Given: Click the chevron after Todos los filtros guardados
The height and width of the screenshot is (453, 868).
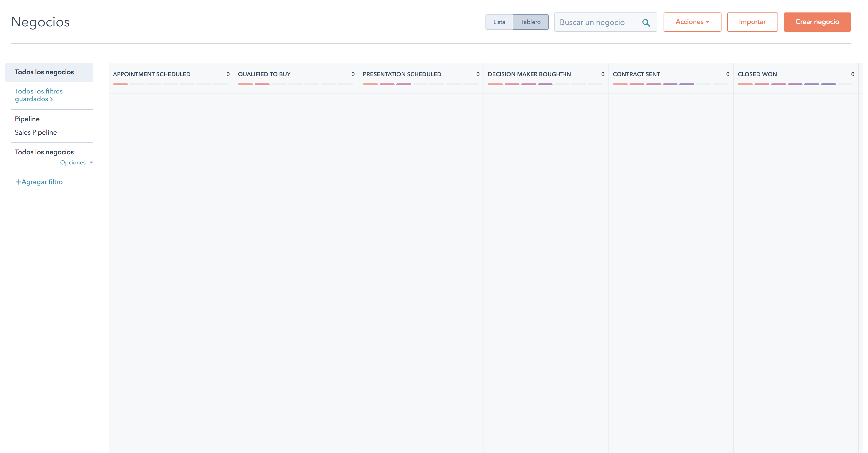Looking at the screenshot, I should point(52,99).
